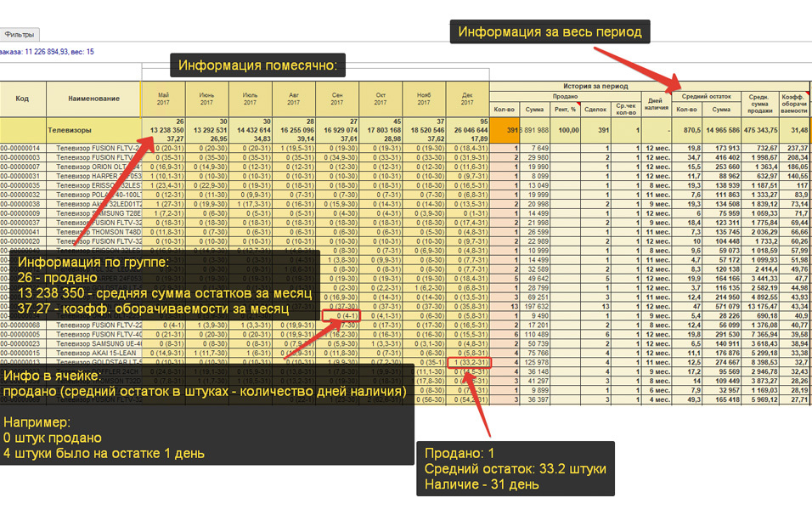Select the 1 (19,5-31) Авг cell for 00-00000014

pyautogui.click(x=294, y=148)
